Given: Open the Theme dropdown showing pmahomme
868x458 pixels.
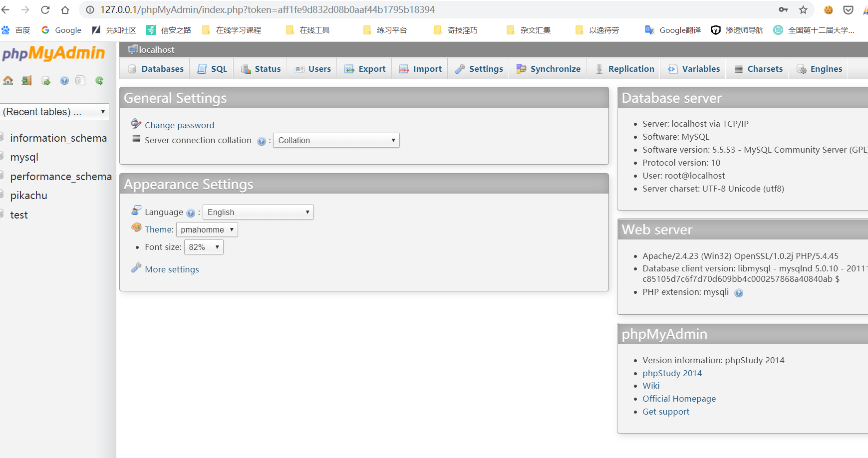Looking at the screenshot, I should pyautogui.click(x=207, y=229).
